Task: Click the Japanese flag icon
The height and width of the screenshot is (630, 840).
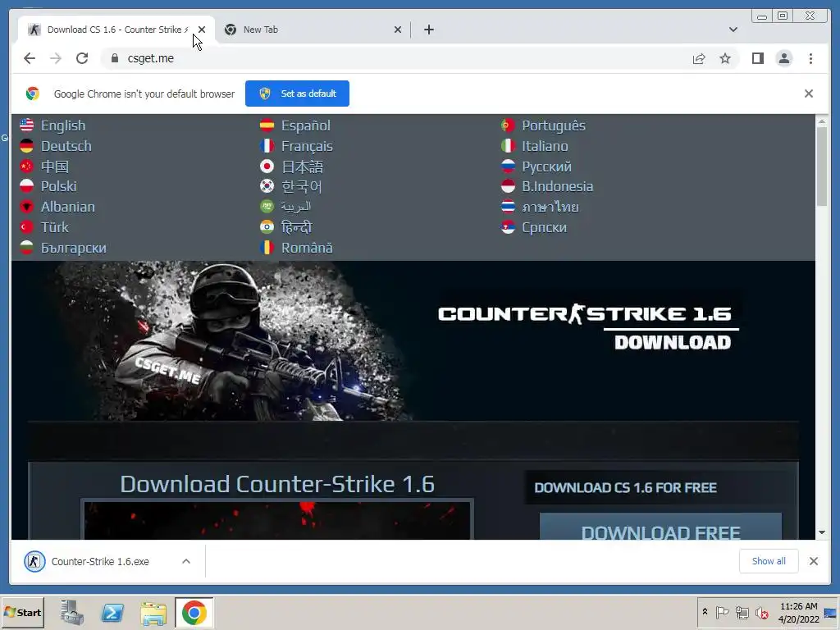Action: [267, 166]
